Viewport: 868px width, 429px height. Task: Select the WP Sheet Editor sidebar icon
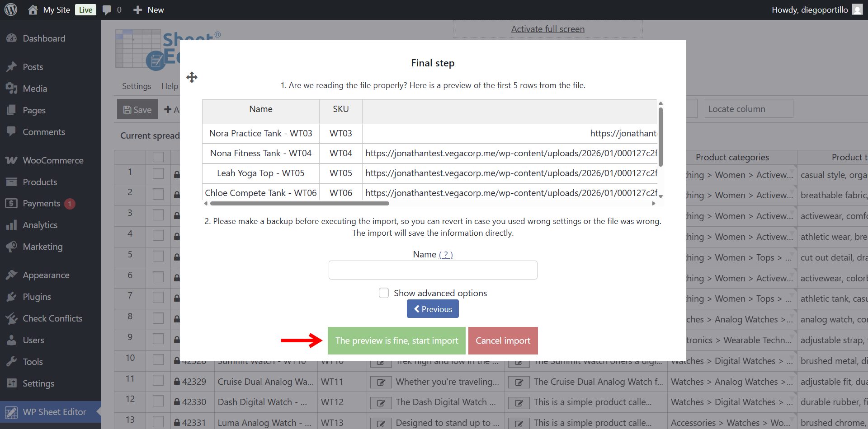(12, 412)
